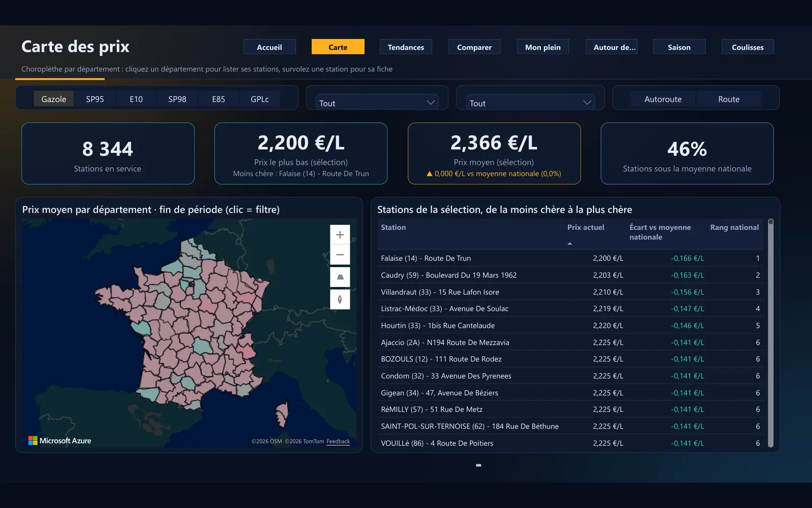The width and height of the screenshot is (812, 508).
Task: Select the Gazole fuel filter
Action: pyautogui.click(x=54, y=99)
